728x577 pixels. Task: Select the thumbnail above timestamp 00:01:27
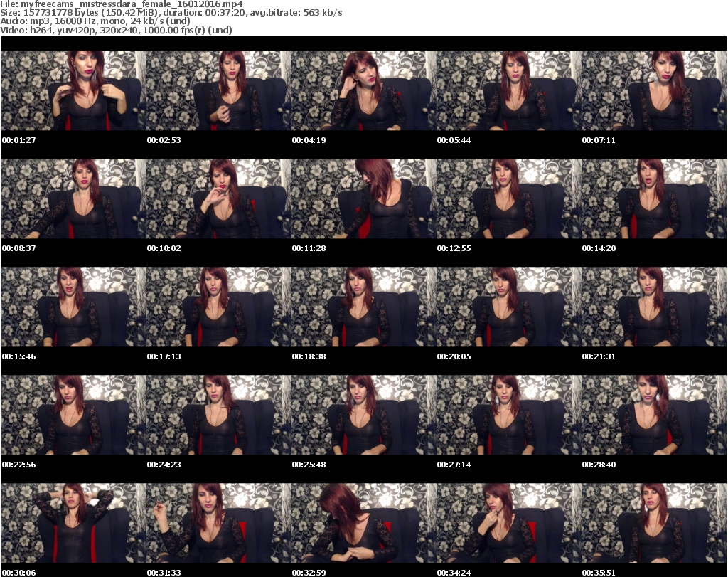74,90
